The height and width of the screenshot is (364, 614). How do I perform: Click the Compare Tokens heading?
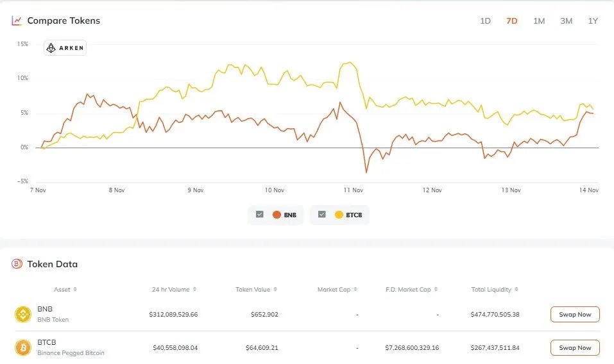pos(64,21)
